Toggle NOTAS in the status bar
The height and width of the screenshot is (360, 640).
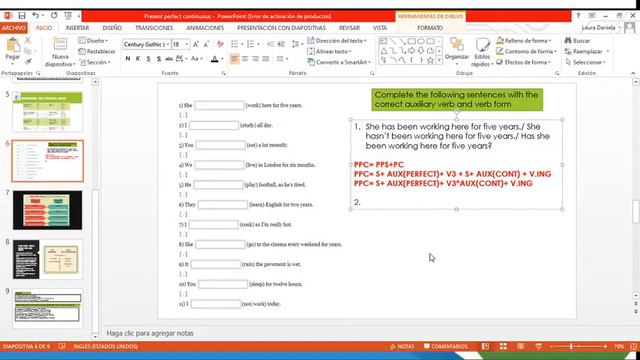point(402,346)
